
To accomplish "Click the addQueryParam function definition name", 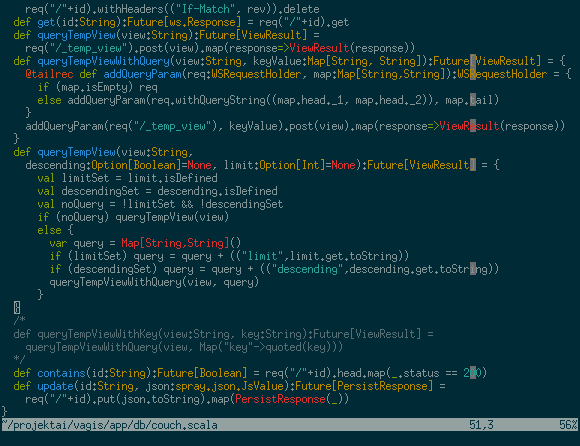I will [142, 74].
